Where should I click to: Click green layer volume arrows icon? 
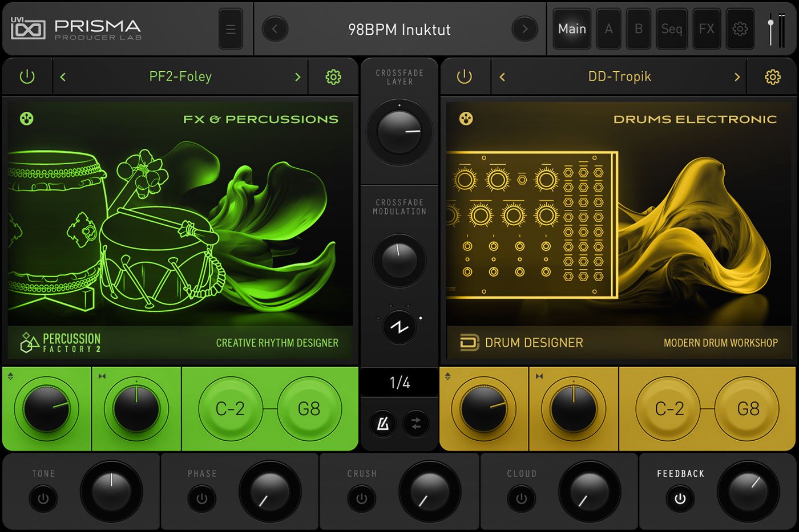tap(10, 376)
